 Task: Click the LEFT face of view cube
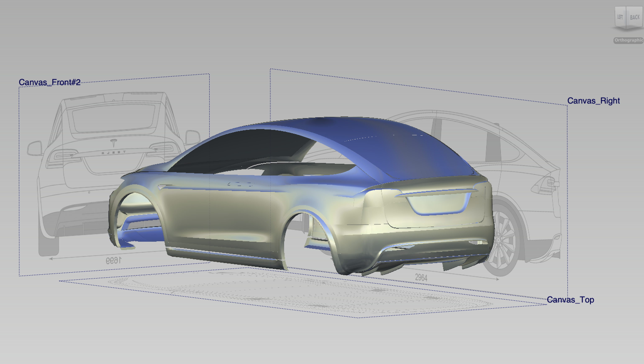pos(620,17)
